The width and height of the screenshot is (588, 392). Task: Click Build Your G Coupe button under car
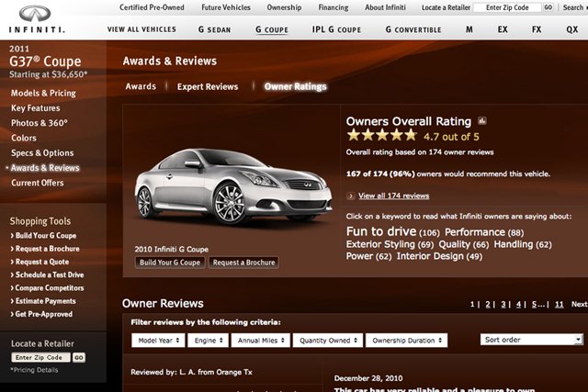[x=170, y=263]
